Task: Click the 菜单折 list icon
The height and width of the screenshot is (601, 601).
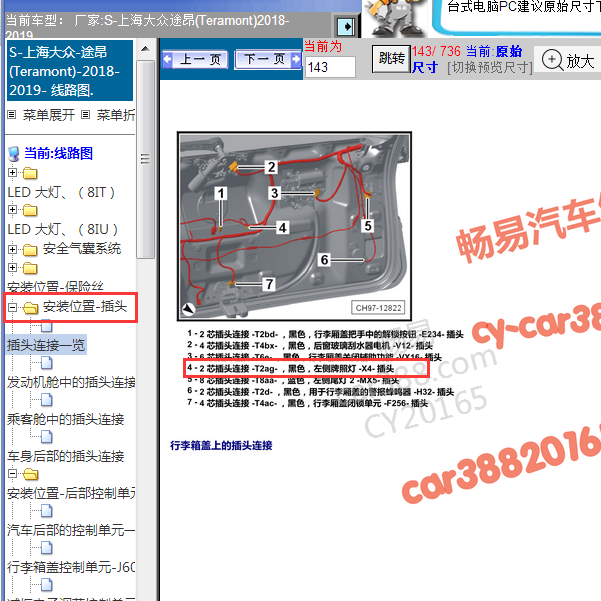Action: click(x=85, y=115)
